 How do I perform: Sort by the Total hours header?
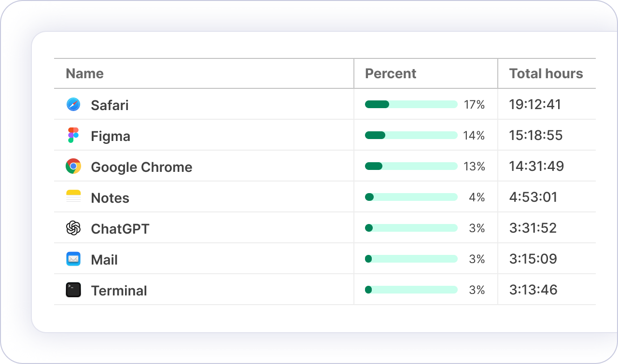(546, 74)
